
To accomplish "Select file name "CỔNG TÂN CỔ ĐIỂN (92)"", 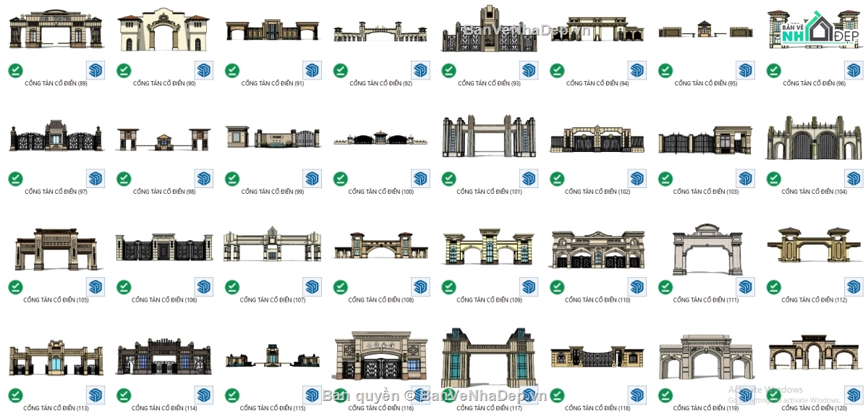I will click(x=381, y=84).
